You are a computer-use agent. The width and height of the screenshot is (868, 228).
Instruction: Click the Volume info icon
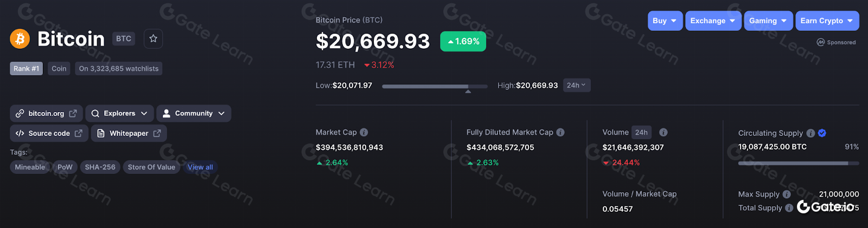coord(663,132)
